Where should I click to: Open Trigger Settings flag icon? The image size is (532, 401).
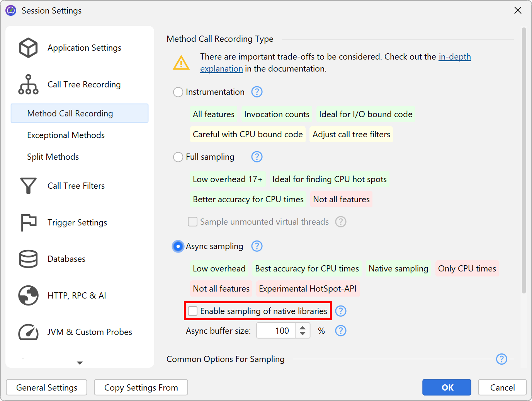(x=28, y=223)
